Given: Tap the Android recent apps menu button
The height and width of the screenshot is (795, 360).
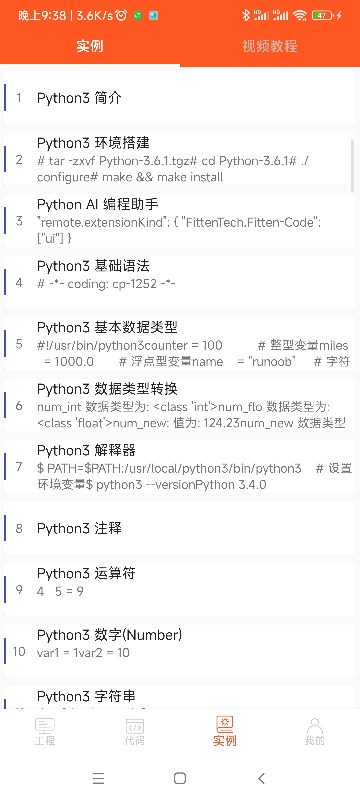Looking at the screenshot, I should [99, 778].
